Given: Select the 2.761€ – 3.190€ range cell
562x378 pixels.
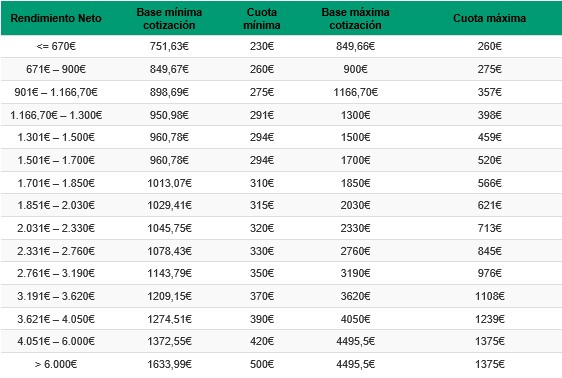Looking at the screenshot, I should tap(56, 273).
